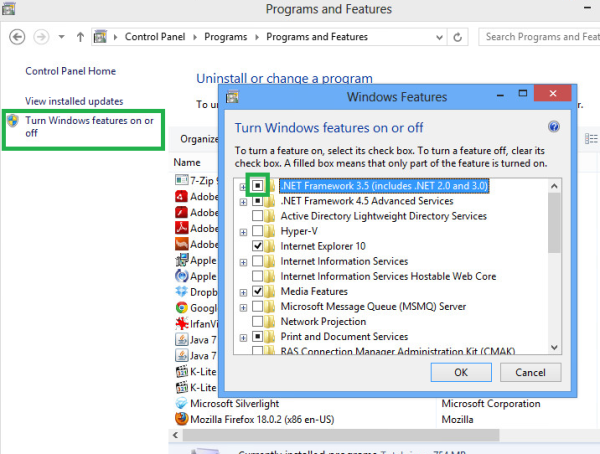
Task: Open recent locations dropdown arrow
Action: (x=62, y=37)
